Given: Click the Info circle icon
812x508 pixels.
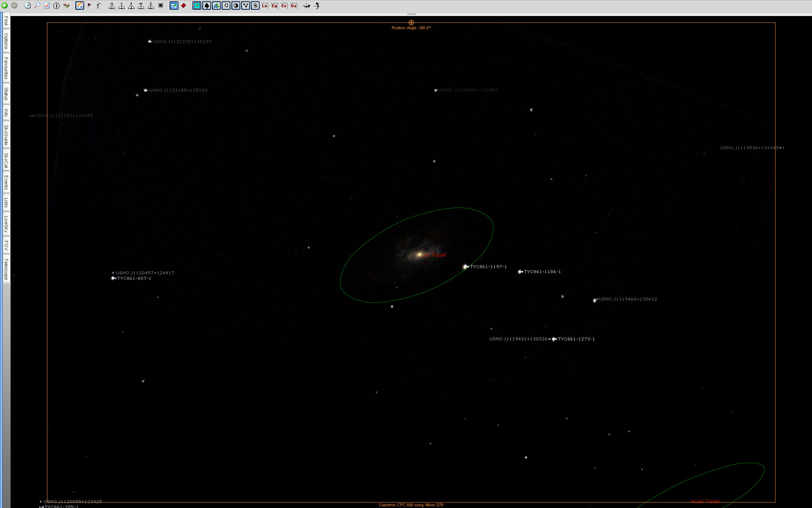Looking at the screenshot, I should coord(56,6).
